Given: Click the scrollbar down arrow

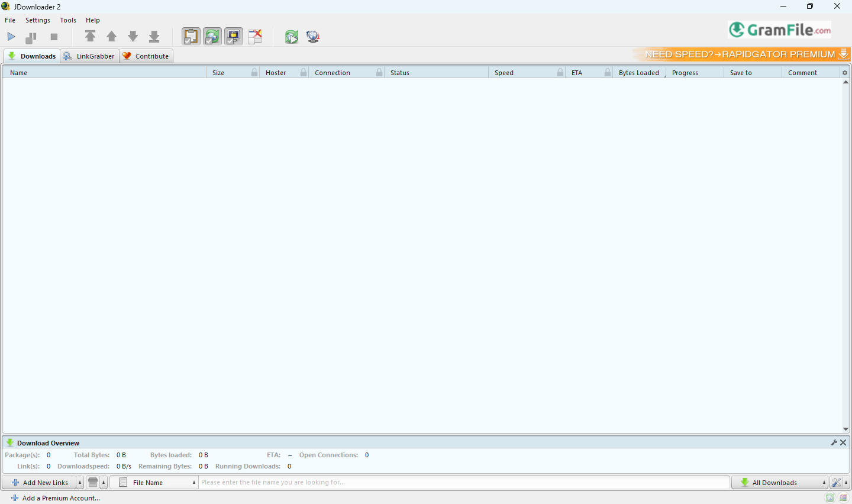Looking at the screenshot, I should click(x=845, y=429).
